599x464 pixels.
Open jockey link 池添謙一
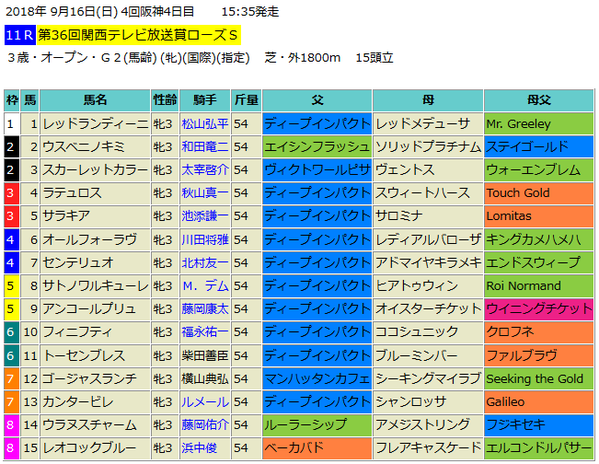(205, 216)
